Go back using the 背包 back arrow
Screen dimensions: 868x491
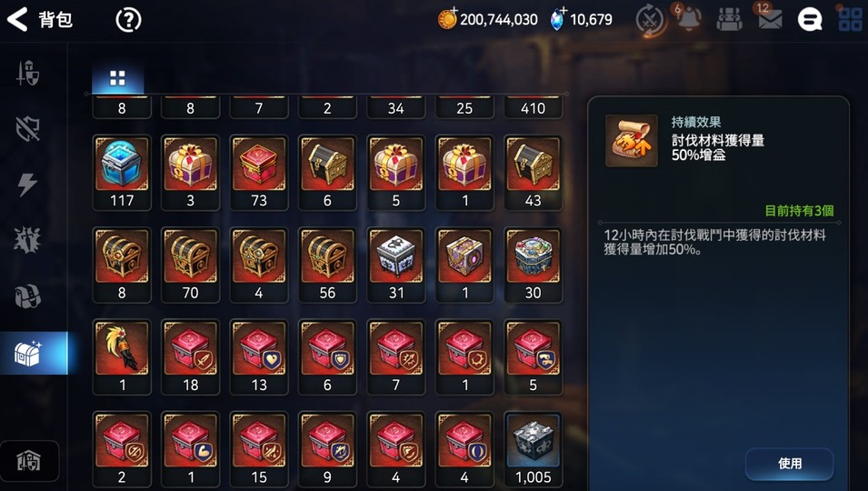[17, 19]
